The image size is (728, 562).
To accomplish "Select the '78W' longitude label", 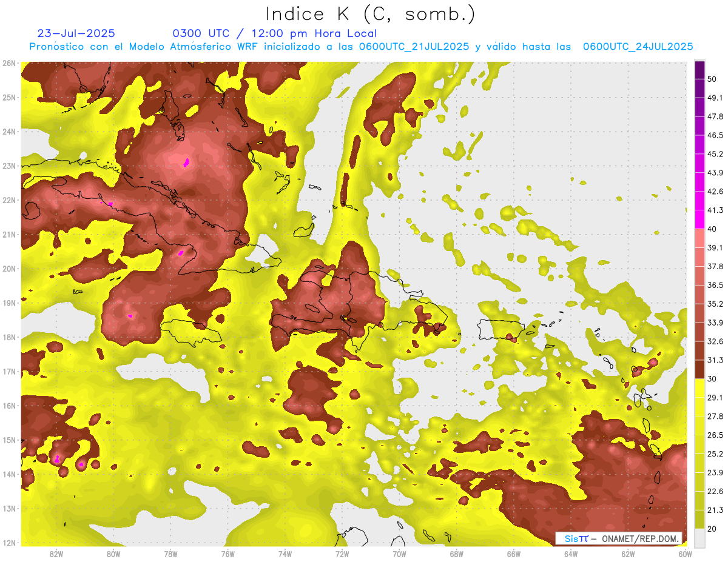I will click(170, 554).
